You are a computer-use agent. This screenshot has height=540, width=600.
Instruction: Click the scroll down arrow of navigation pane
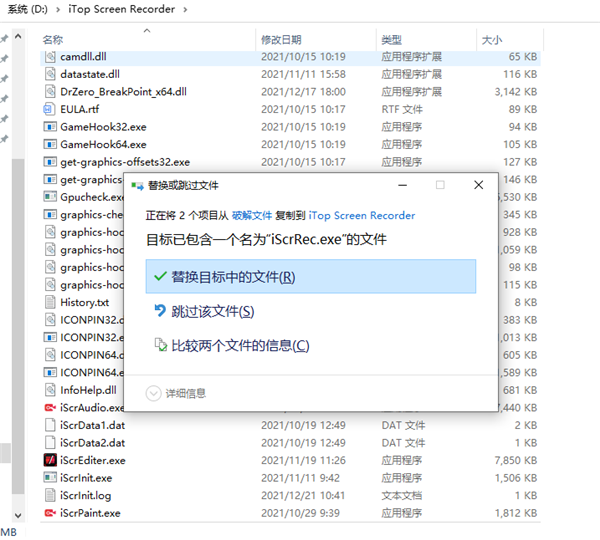coord(18,515)
